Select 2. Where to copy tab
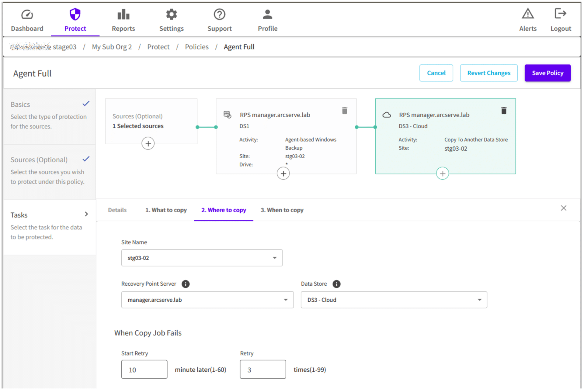 (224, 210)
